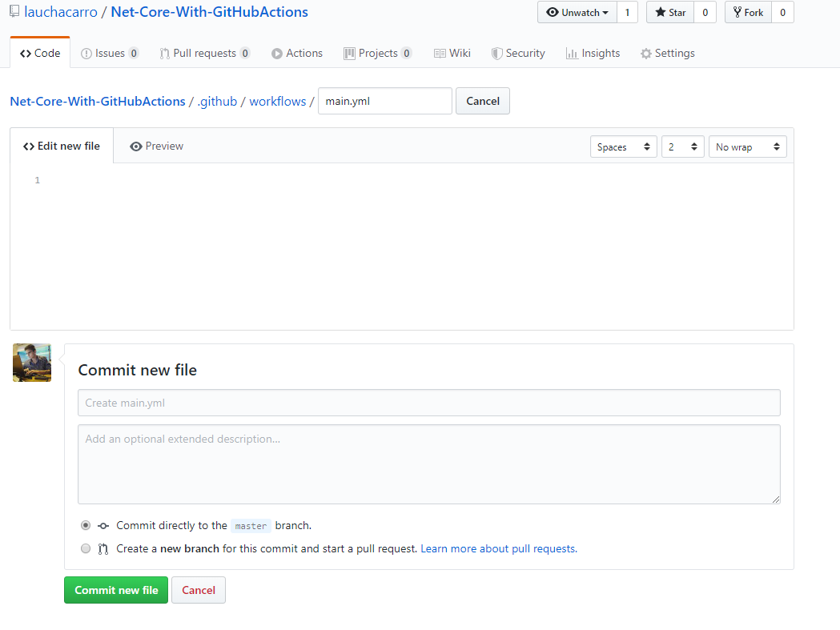
Task: Open the Pull requests tab
Action: tap(205, 53)
